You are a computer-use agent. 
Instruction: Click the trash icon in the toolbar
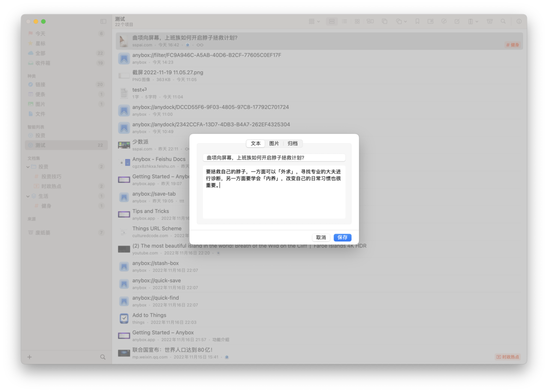pos(489,22)
